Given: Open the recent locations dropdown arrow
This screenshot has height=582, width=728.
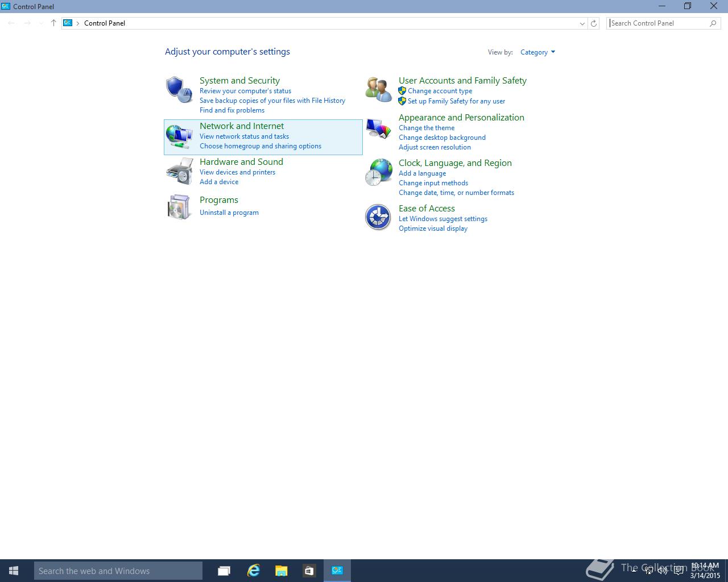Looking at the screenshot, I should pyautogui.click(x=41, y=23).
